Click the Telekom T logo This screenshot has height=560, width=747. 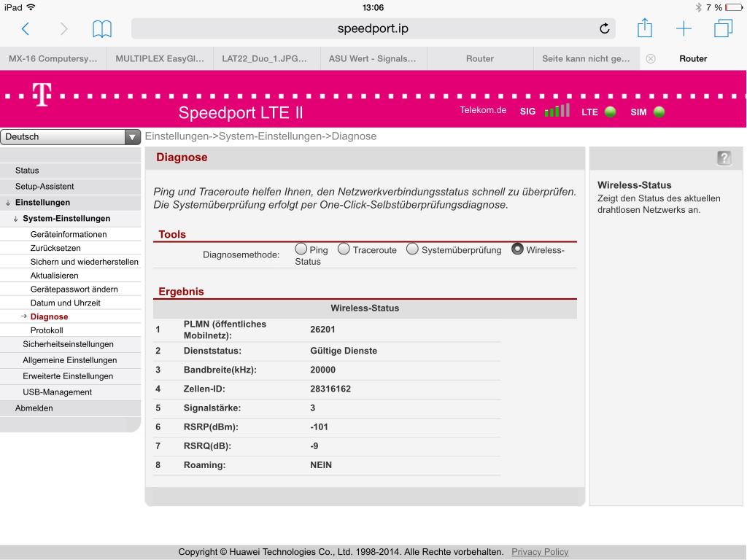pyautogui.click(x=42, y=94)
